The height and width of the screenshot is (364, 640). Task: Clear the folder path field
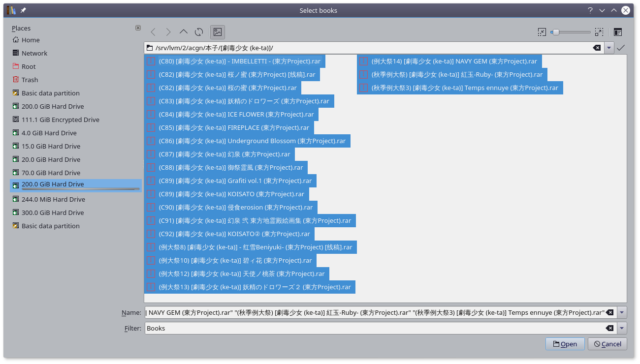pyautogui.click(x=597, y=48)
